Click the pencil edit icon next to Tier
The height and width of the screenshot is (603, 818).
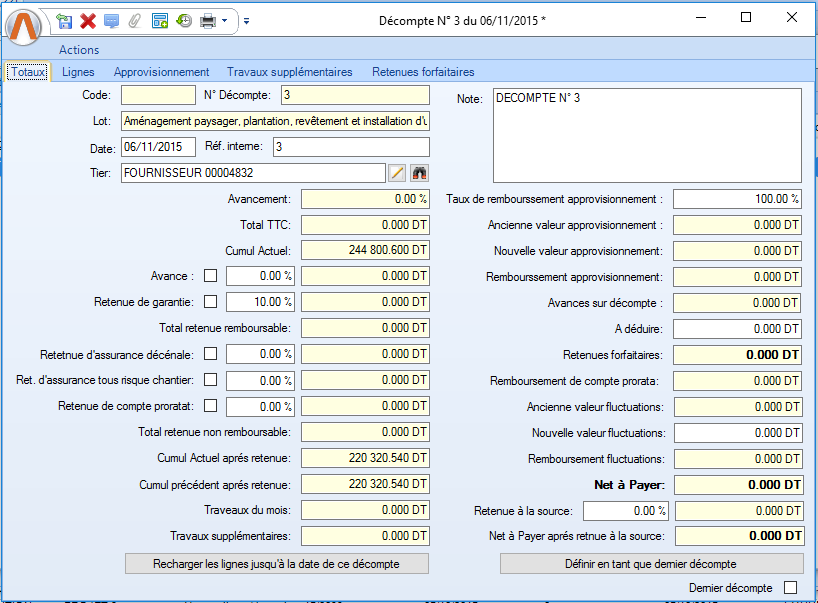tap(397, 173)
